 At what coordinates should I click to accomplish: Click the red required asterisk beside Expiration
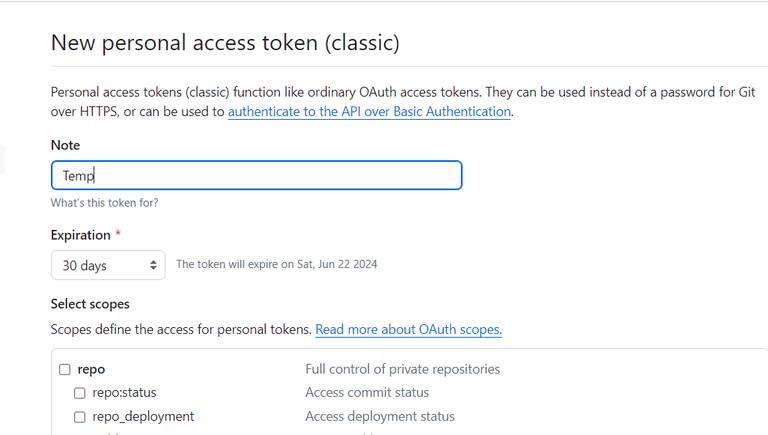click(119, 235)
